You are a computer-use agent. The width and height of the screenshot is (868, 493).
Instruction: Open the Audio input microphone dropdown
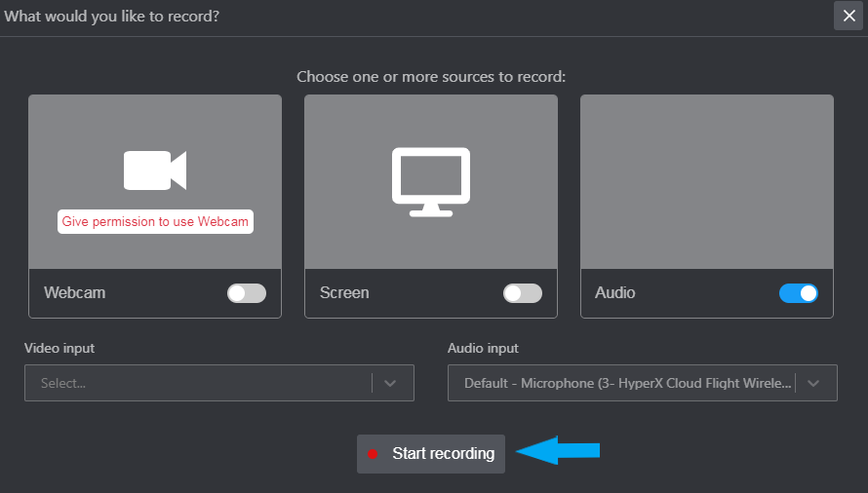642,383
